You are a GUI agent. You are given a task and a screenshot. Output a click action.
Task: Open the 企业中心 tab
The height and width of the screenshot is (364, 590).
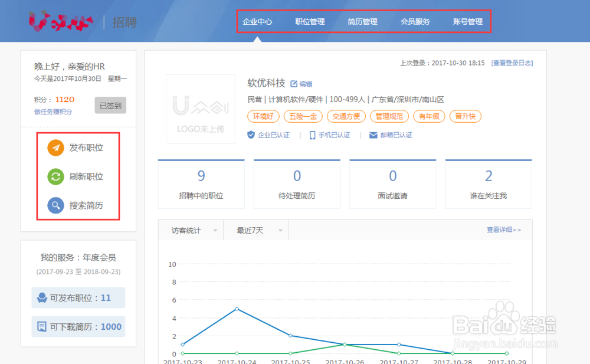coord(257,22)
